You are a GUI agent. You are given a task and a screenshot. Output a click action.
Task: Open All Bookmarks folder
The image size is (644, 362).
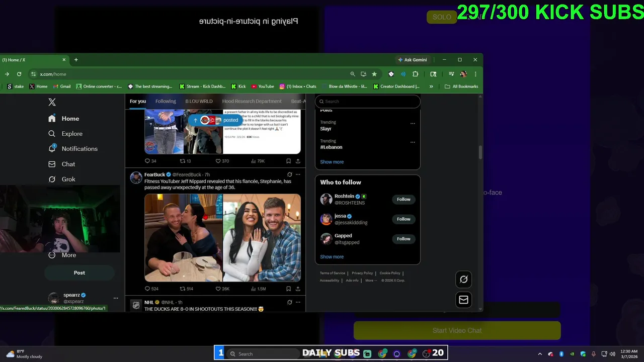(x=461, y=86)
